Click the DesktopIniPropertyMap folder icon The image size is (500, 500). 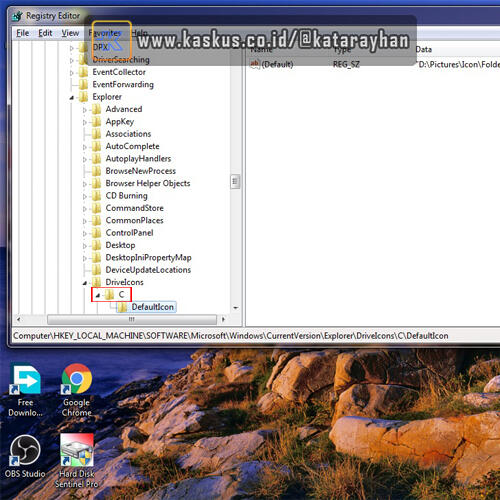pos(96,257)
